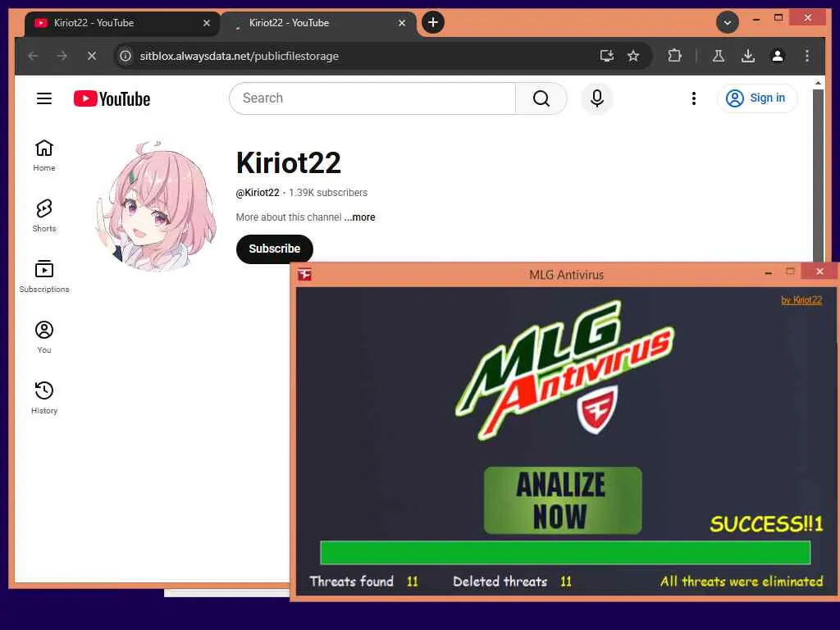Switch to second Kiriot22 - YouTube tab
840x630 pixels.
pos(318,23)
